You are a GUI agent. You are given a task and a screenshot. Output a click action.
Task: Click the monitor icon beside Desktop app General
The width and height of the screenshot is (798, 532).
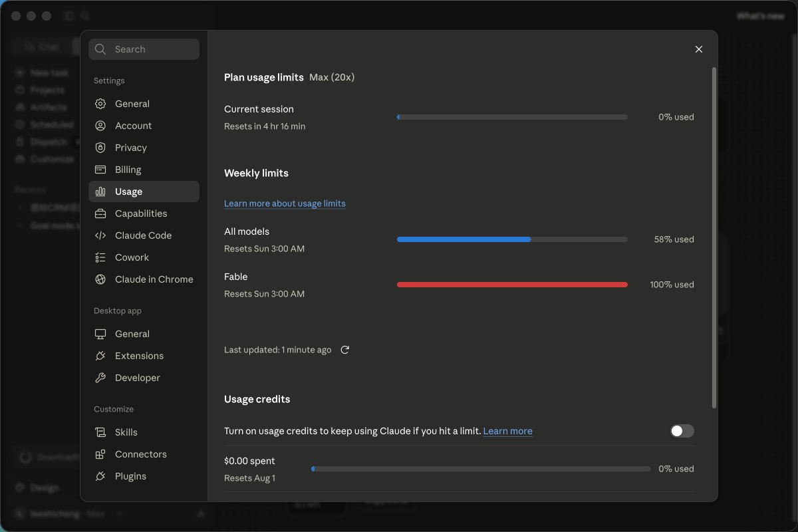click(100, 334)
